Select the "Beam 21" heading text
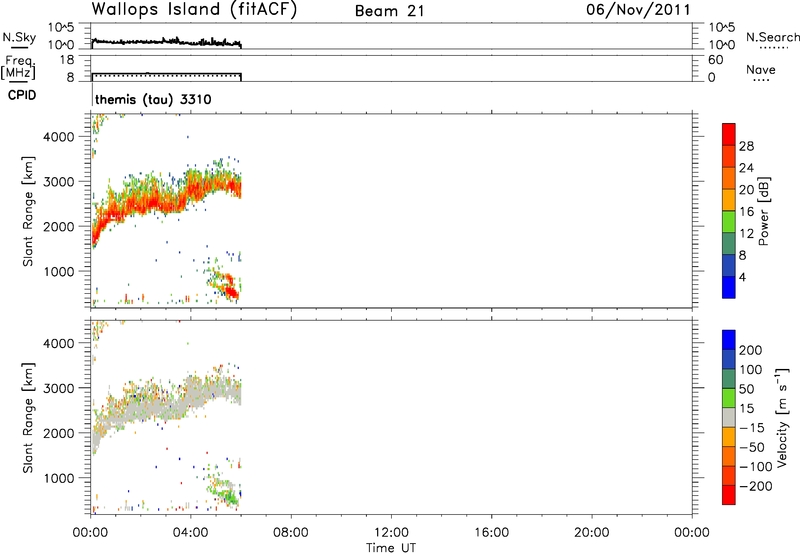The image size is (800, 554). (x=390, y=11)
